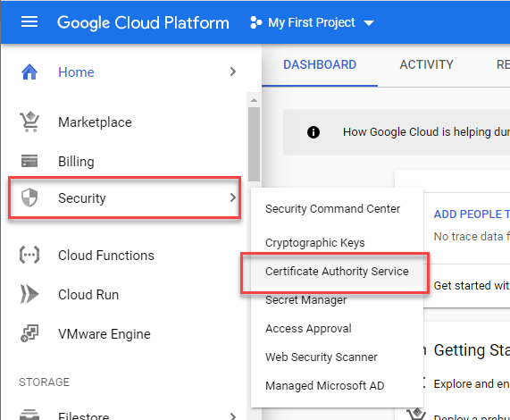Click the VMware Engine icon
Screen dimensions: 510x420
click(x=29, y=333)
